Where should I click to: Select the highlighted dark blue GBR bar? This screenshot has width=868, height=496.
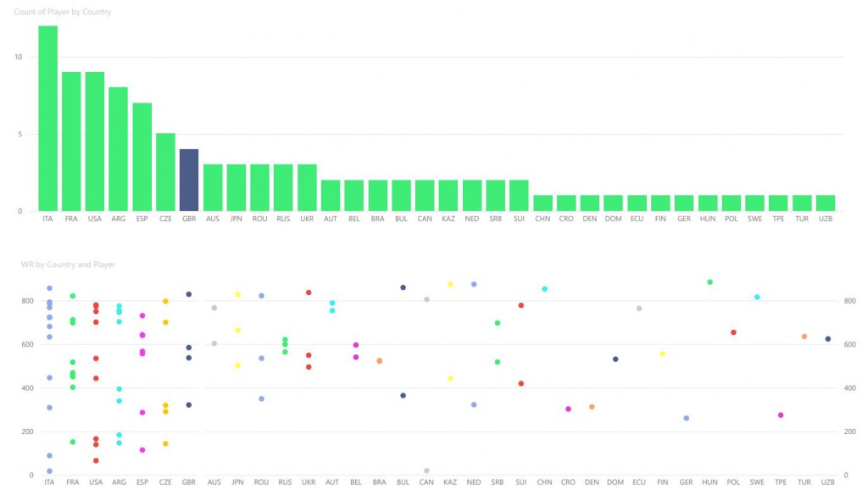click(x=190, y=180)
